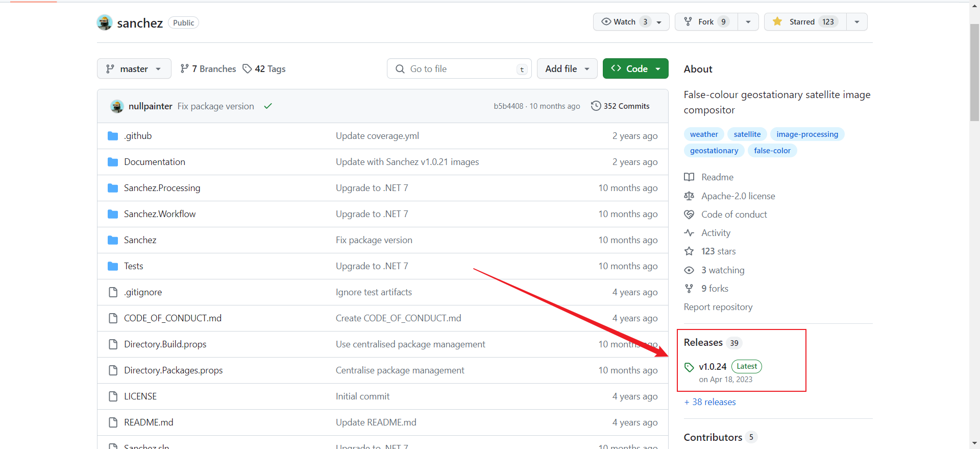The height and width of the screenshot is (449, 980).
Task: Open the star lists dropdown arrow
Action: click(857, 22)
